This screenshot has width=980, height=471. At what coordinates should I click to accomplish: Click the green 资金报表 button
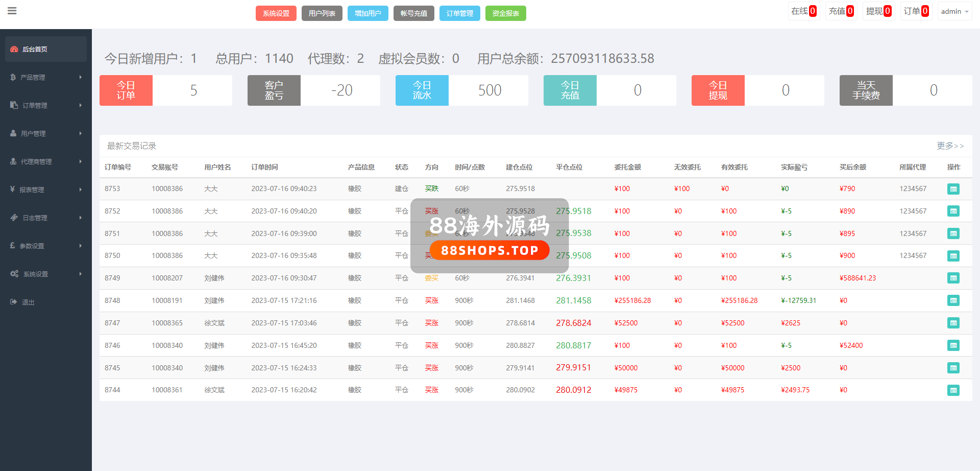point(505,13)
